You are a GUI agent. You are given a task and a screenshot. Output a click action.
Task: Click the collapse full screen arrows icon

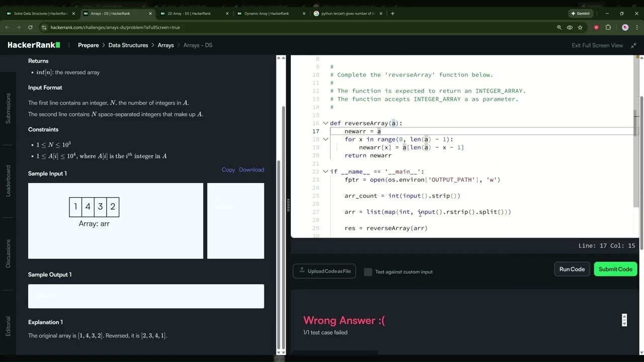633,45
